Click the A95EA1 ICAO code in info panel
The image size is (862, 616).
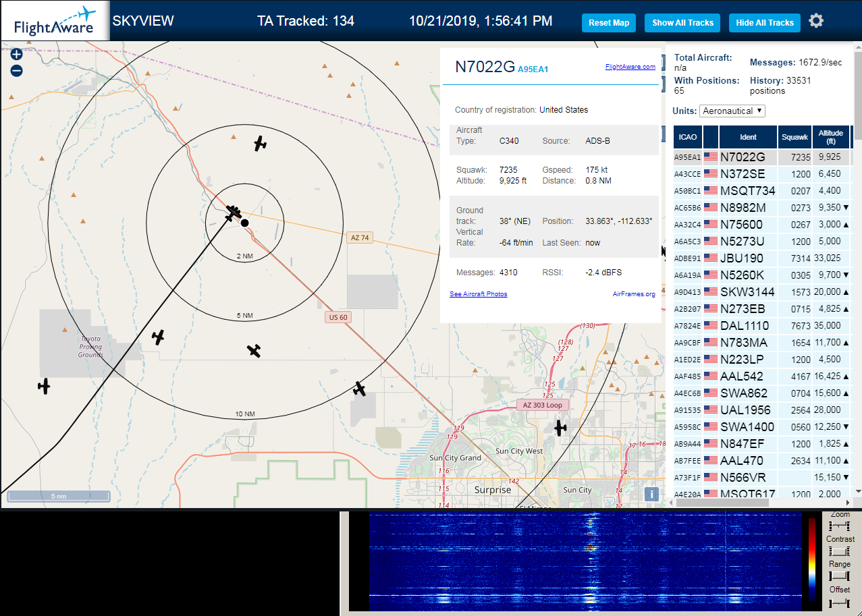point(533,69)
